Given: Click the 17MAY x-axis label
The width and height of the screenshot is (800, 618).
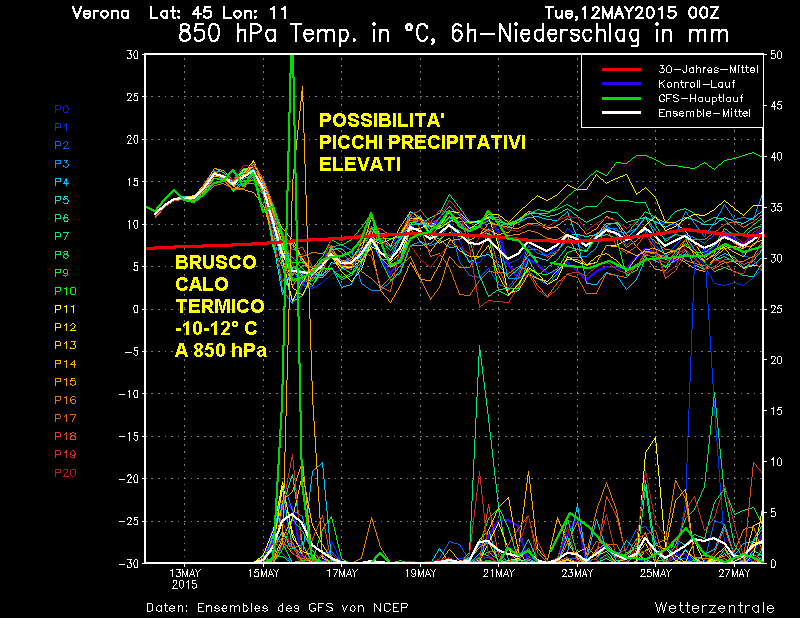Looking at the screenshot, I should [342, 573].
